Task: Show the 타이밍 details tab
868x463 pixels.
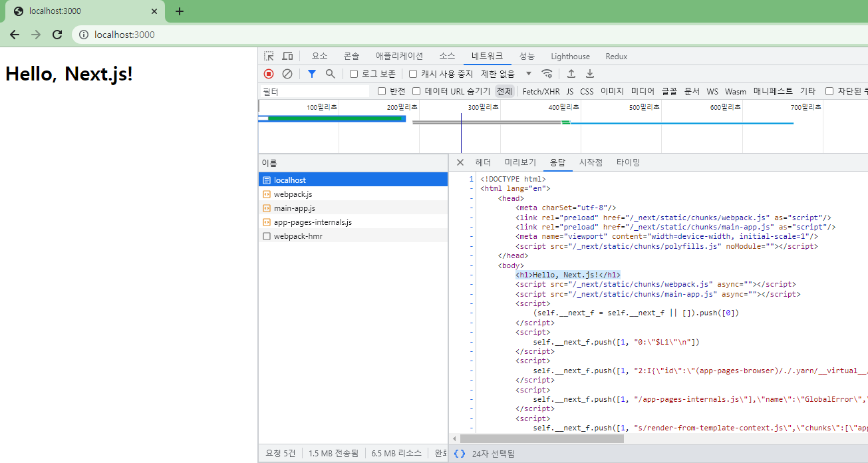Action: [x=628, y=162]
